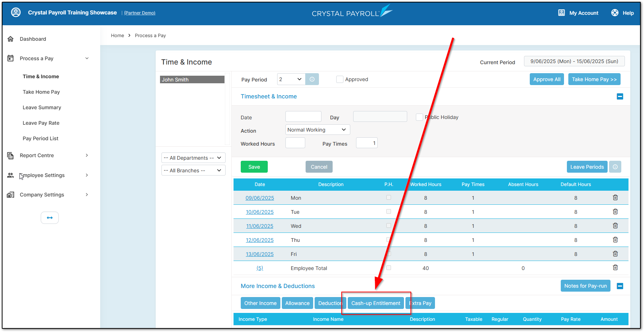Collapse the Timesheet & Income section
Image resolution: width=644 pixels, height=332 pixels.
click(620, 96)
